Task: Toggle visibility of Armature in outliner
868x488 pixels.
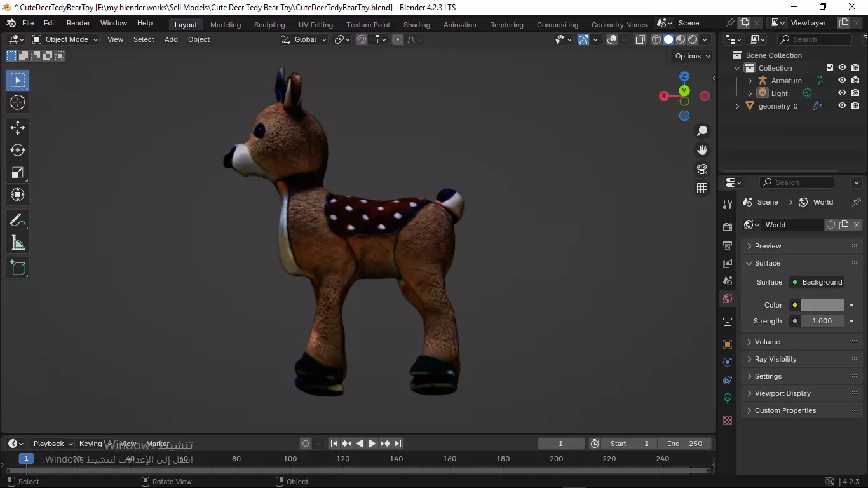Action: click(842, 81)
